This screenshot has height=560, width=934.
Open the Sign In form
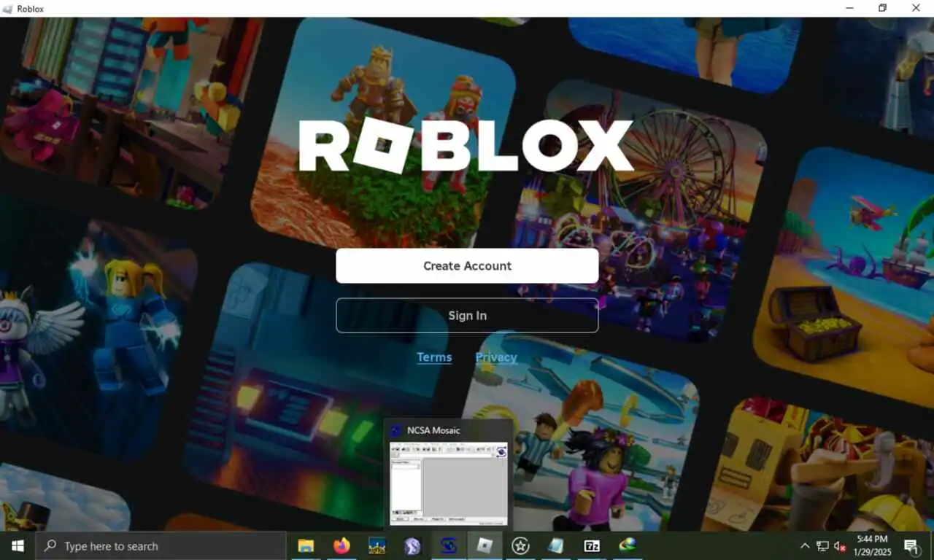pos(467,316)
